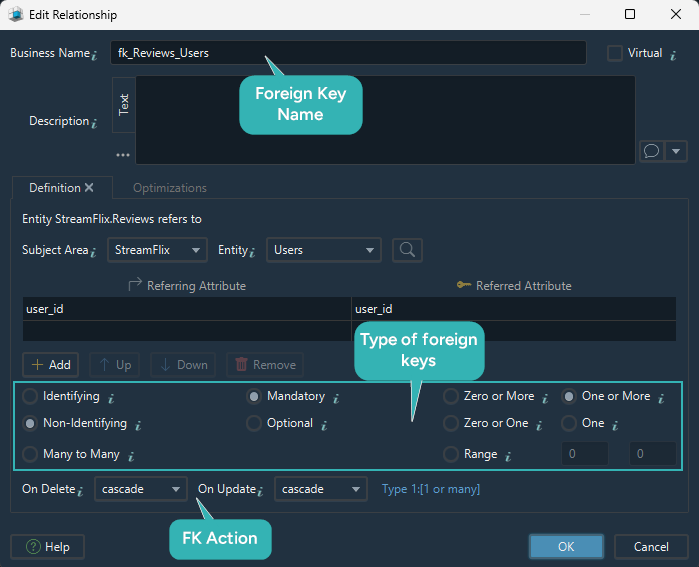Image resolution: width=699 pixels, height=567 pixels.
Task: Select the Mandatory radio button
Action: pos(254,396)
